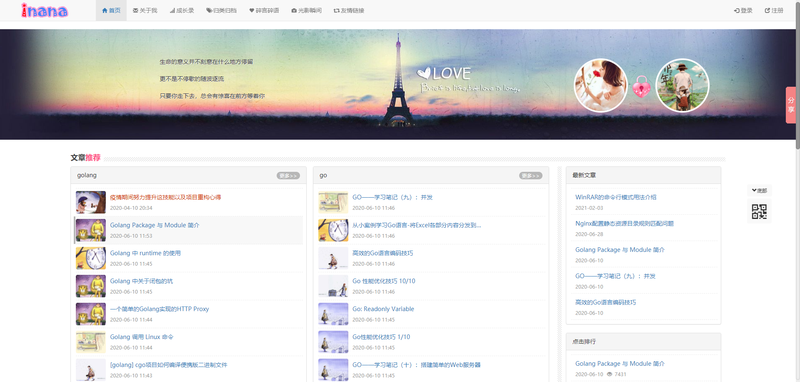This screenshot has height=382, width=800.
Task: Open the camera-icon photo menu item
Action: click(306, 10)
